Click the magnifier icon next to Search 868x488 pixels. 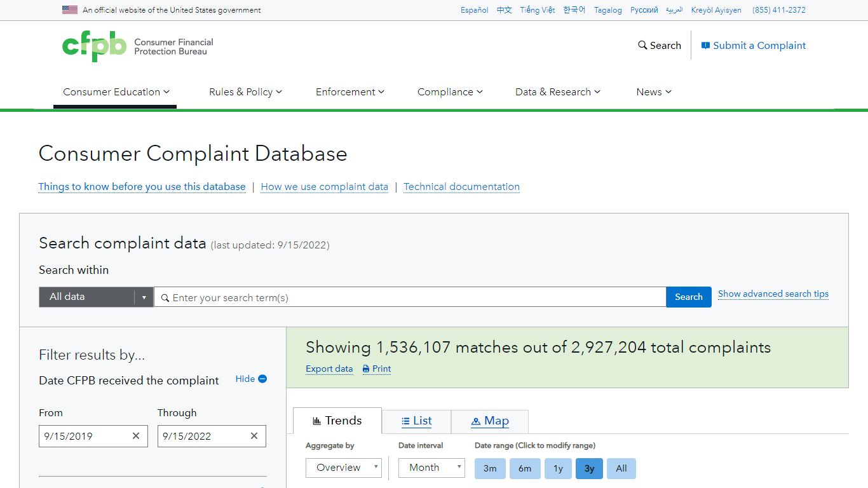(642, 45)
